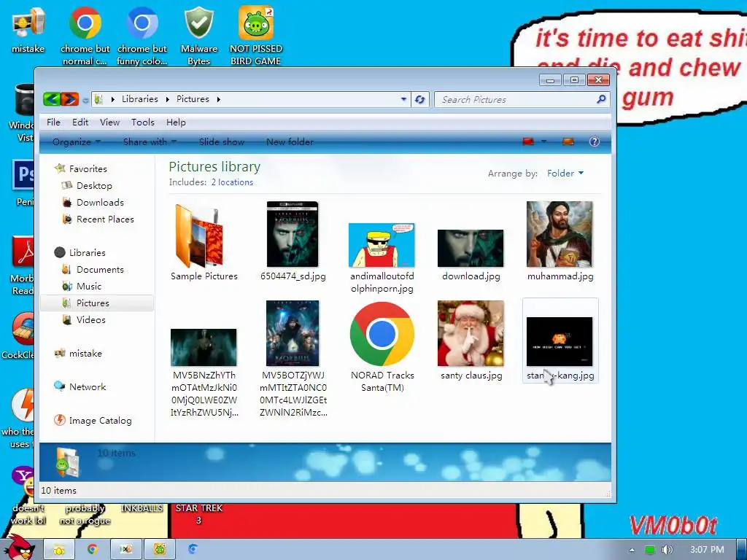747x560 pixels.
Task: Click the Chrome taskbar icon
Action: (x=92, y=550)
